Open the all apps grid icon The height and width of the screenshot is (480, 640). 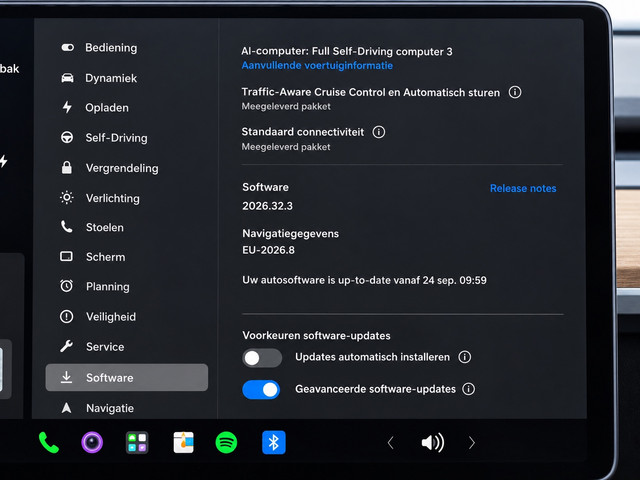coord(137,442)
